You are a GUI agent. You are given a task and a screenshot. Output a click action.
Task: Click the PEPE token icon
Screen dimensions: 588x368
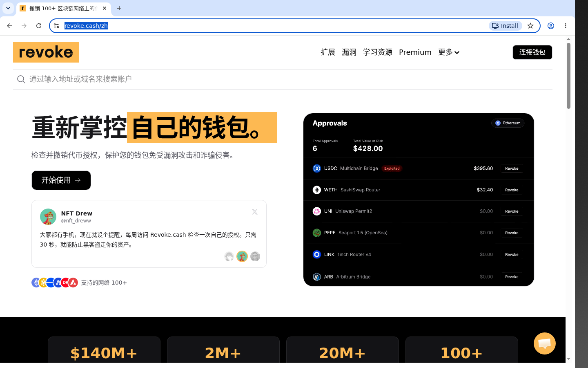coord(317,233)
